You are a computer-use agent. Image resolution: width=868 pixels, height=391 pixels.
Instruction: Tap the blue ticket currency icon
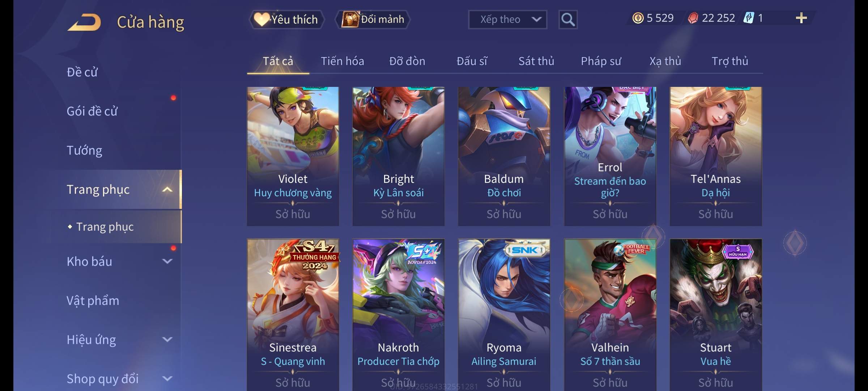(749, 18)
